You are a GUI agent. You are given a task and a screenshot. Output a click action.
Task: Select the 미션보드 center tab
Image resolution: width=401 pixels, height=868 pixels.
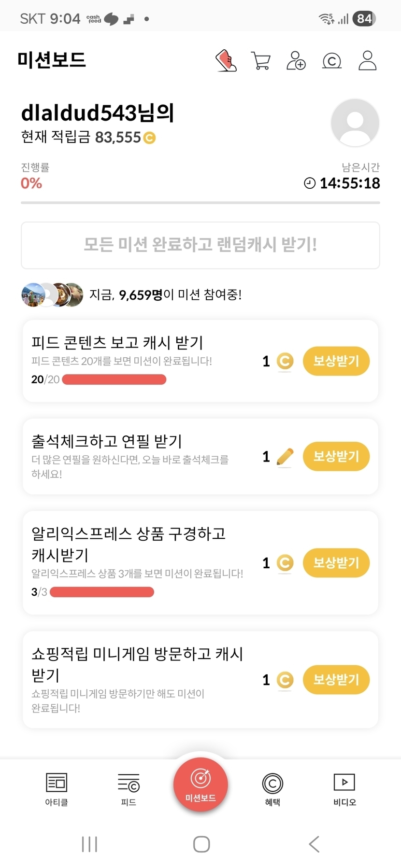point(200,785)
